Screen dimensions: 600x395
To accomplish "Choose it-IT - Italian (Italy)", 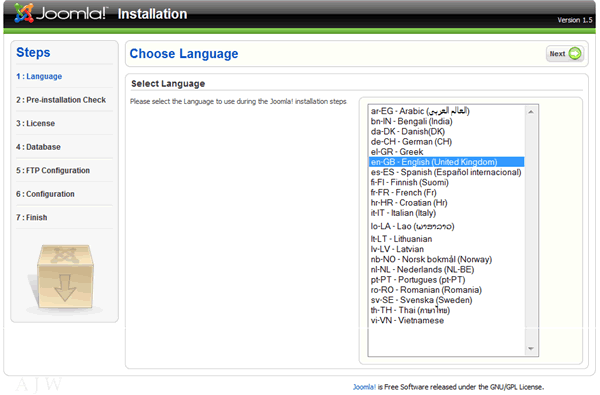I will point(447,213).
